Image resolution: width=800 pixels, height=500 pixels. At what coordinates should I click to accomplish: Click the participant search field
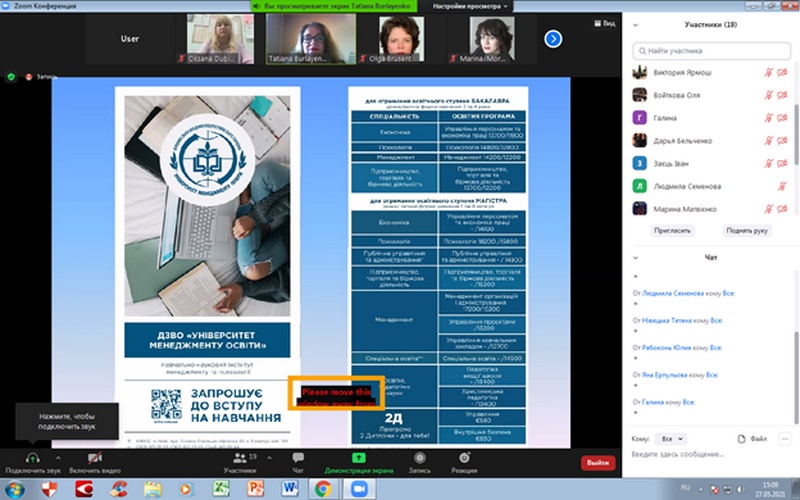pos(710,49)
